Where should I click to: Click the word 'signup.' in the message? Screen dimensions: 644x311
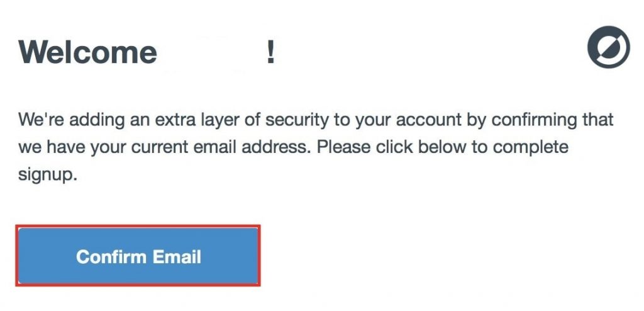(48, 174)
